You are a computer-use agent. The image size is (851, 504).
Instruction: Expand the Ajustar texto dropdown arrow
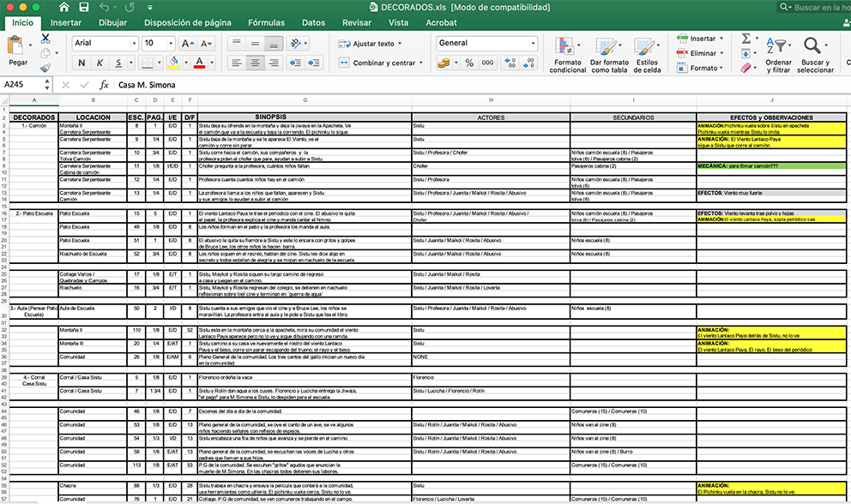[x=400, y=44]
